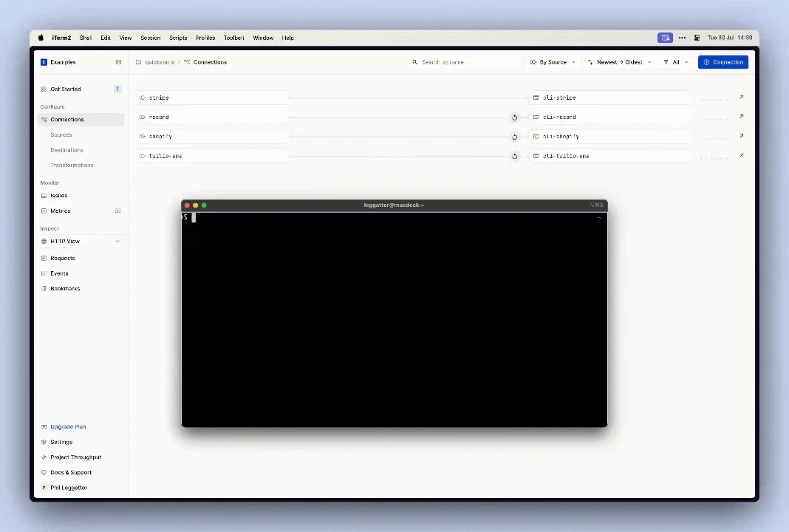Open the Help menu
Screen dimensions: 789x532
[x=288, y=38]
